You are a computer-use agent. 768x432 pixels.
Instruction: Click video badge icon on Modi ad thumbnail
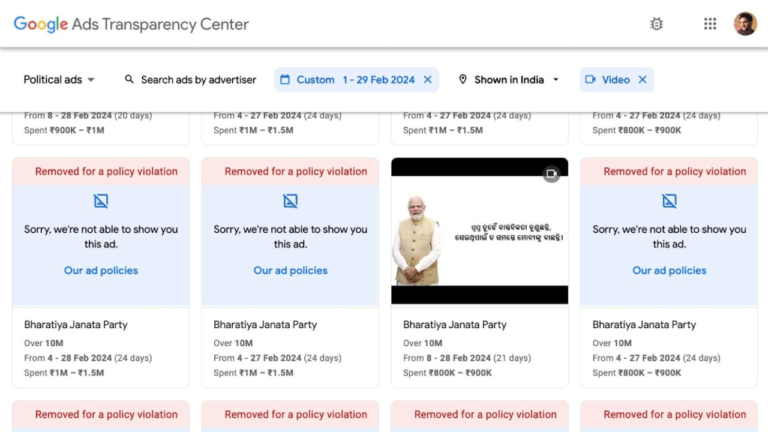(x=552, y=173)
